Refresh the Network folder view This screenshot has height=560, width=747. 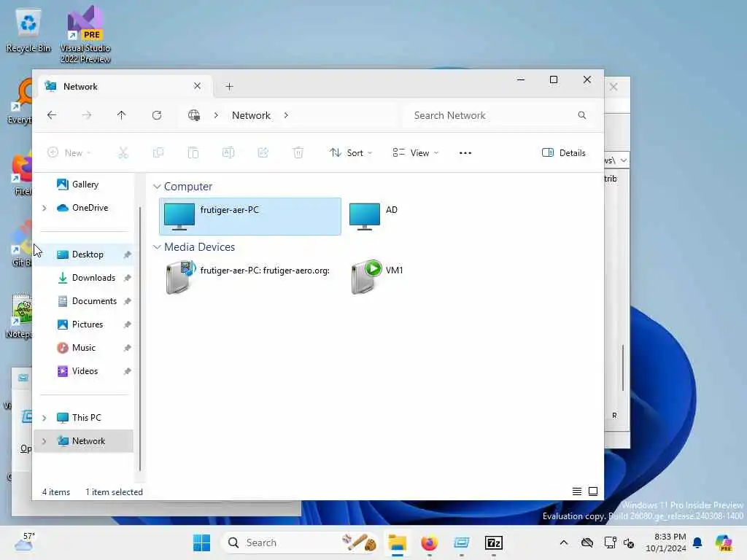(x=157, y=115)
